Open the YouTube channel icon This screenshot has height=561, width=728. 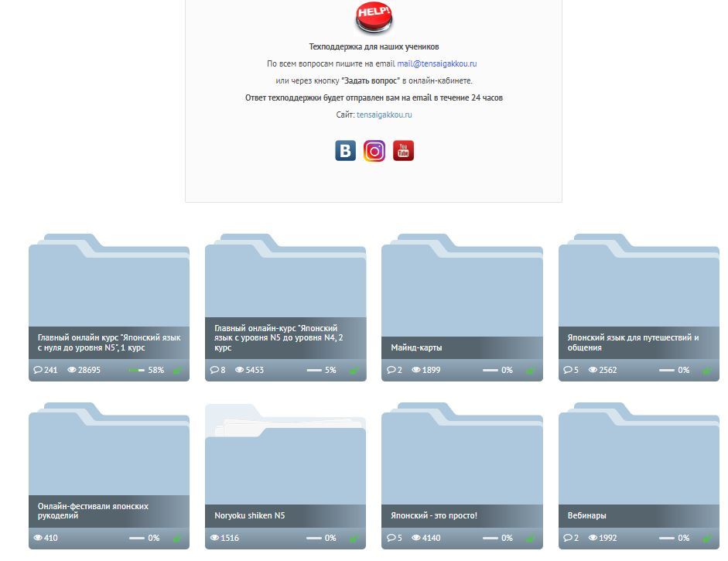click(403, 150)
